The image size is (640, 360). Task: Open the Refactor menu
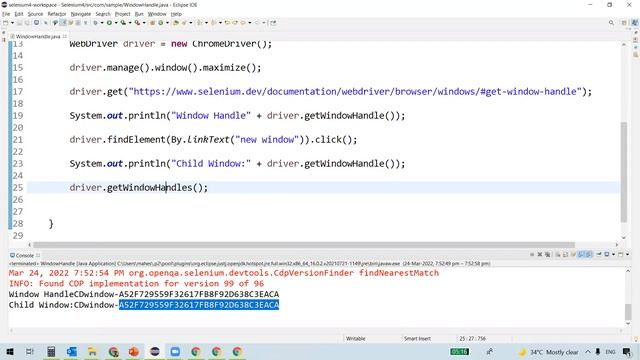coord(57,14)
